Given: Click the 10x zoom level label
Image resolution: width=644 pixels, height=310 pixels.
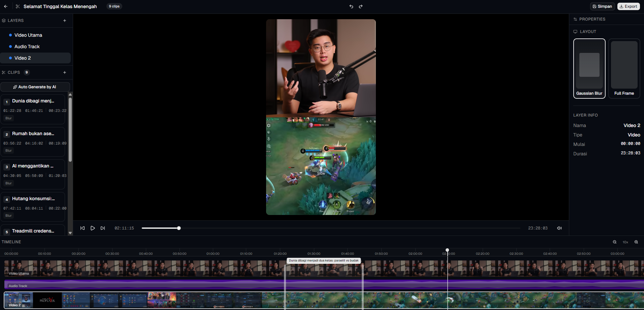Looking at the screenshot, I should pyautogui.click(x=625, y=242).
